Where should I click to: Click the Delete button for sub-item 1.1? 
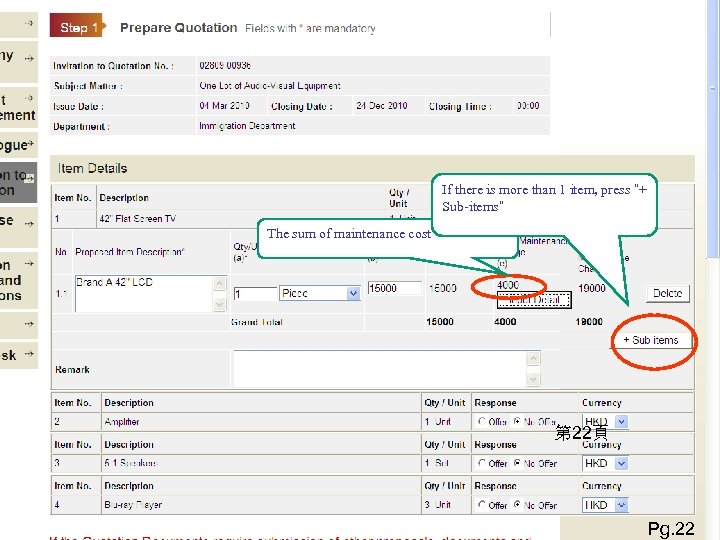[x=668, y=293]
